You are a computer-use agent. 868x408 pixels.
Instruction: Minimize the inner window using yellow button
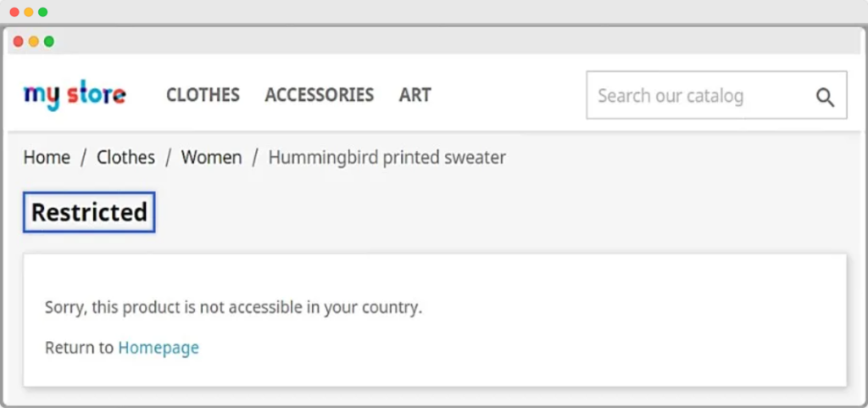point(34,41)
